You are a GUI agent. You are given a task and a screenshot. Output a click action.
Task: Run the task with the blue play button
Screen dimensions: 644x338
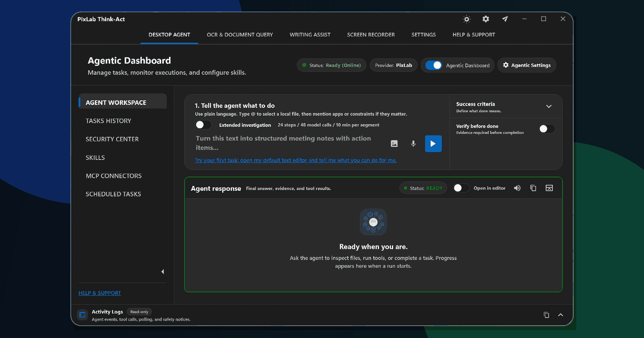[x=433, y=144]
